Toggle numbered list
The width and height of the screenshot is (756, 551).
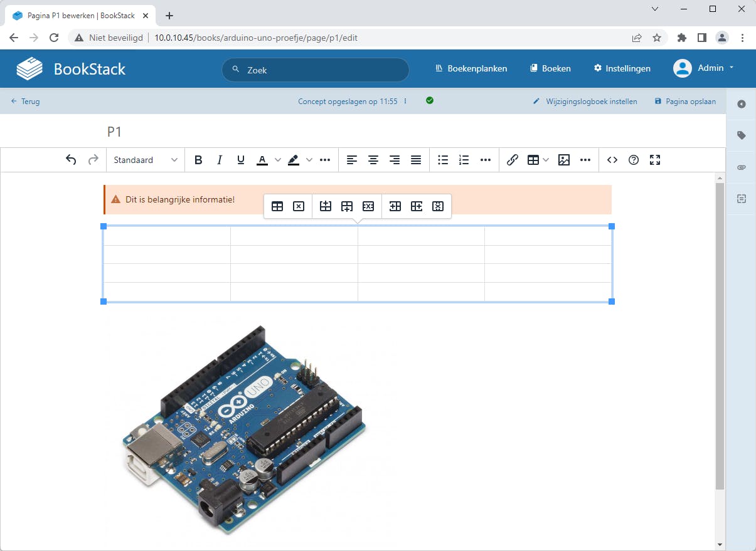pos(464,160)
